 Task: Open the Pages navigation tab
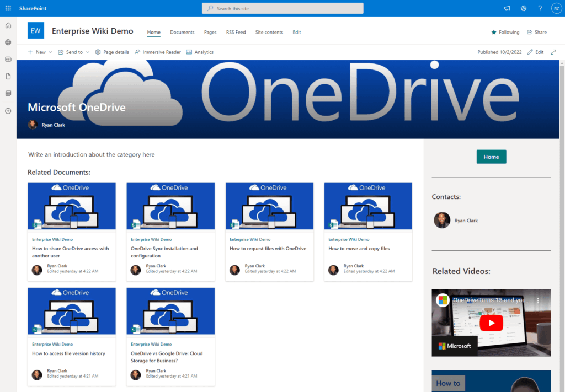[210, 32]
